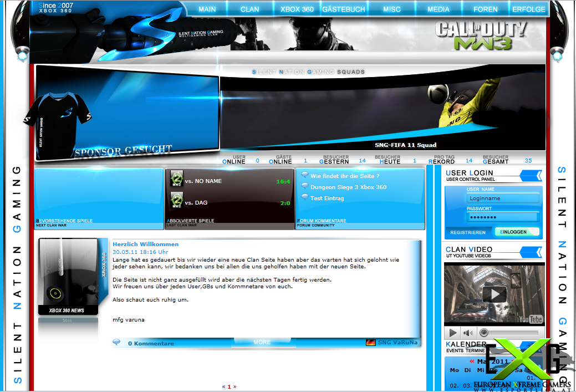Click the news date 30.05.11 18:16 Uhr
This screenshot has width=576, height=392.
coord(140,252)
